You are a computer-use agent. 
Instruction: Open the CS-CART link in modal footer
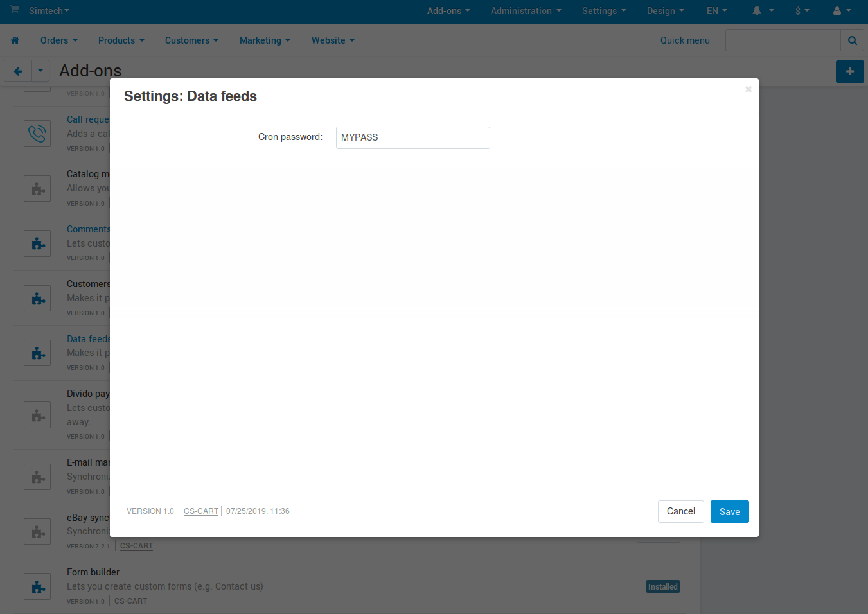(x=201, y=511)
